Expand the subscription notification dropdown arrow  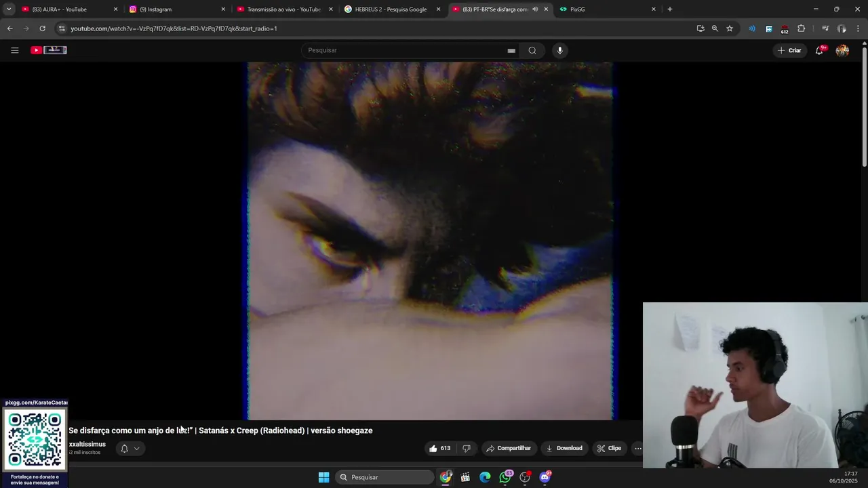point(136,448)
